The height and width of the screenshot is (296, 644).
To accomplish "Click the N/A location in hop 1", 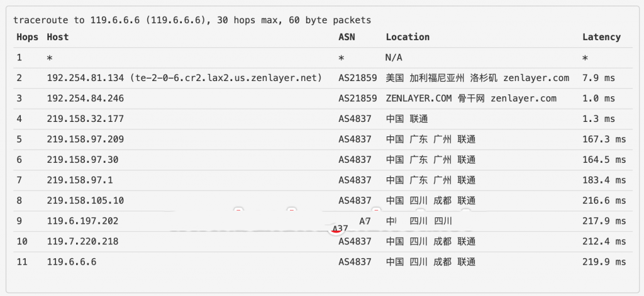I will pos(394,58).
